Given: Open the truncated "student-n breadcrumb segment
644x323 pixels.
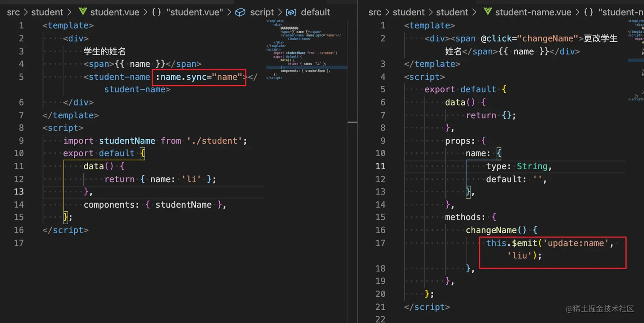Looking at the screenshot, I should tap(621, 12).
